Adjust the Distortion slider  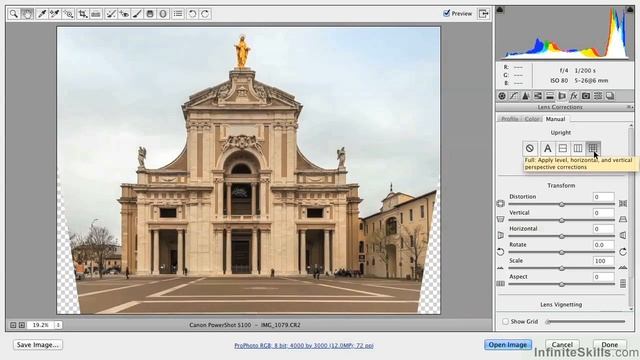click(562, 204)
